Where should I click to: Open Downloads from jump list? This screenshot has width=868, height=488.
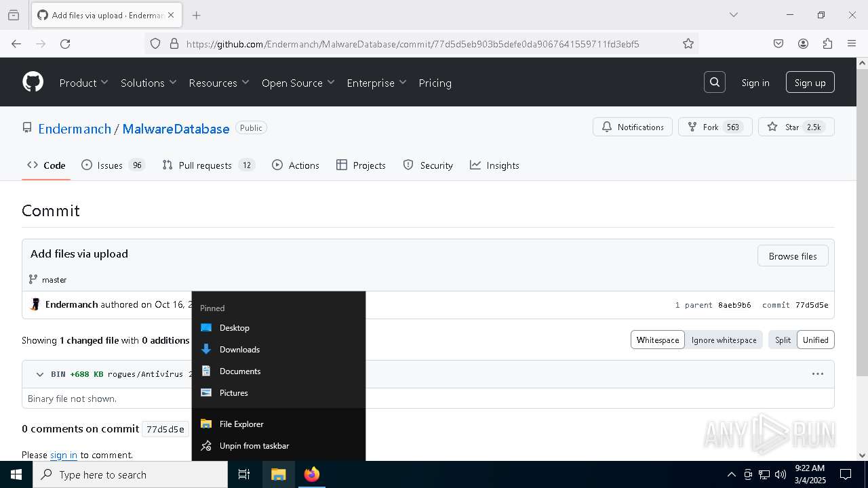tap(279, 349)
